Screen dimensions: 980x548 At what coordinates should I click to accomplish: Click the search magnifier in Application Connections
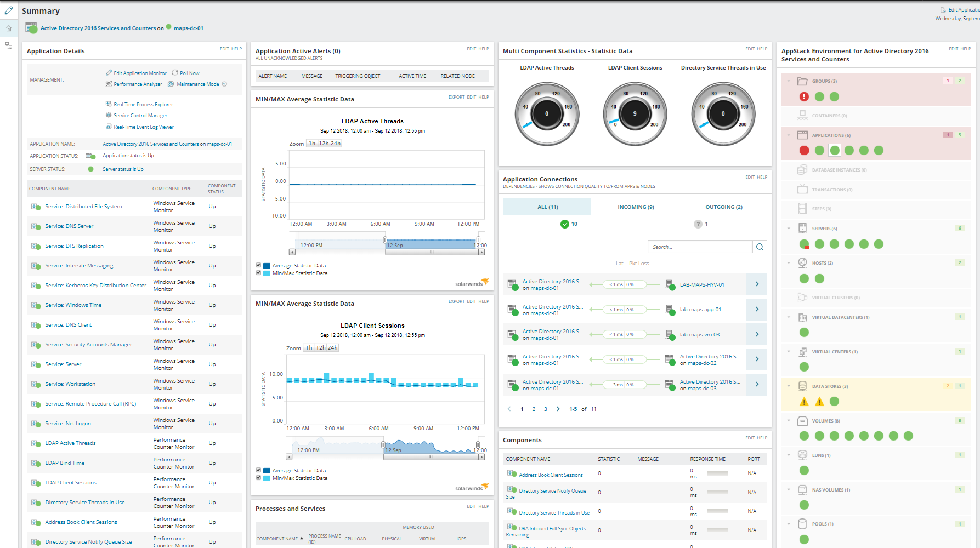(760, 247)
